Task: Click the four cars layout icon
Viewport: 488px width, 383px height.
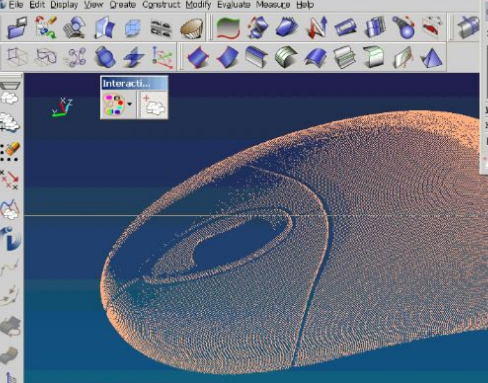Action: point(161,28)
